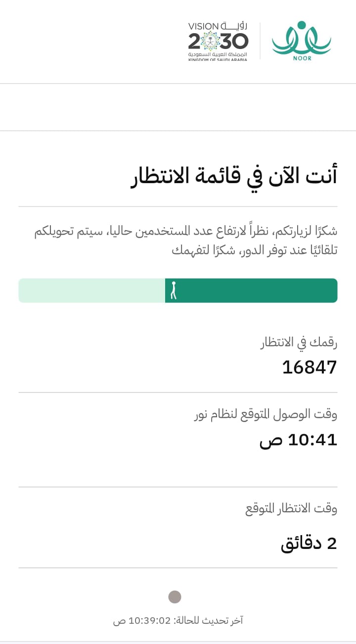The width and height of the screenshot is (356, 644).
Task: Select the queue number 16847
Action: coord(310,367)
